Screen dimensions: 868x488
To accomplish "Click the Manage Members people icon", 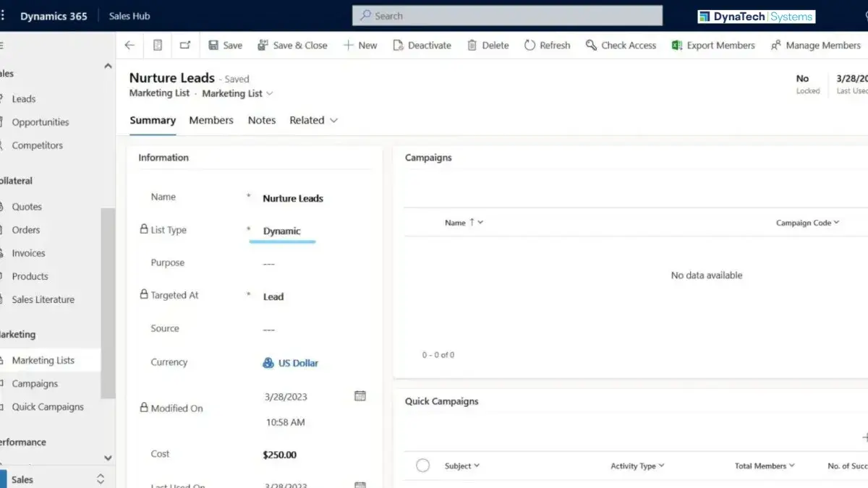I will (x=776, y=45).
